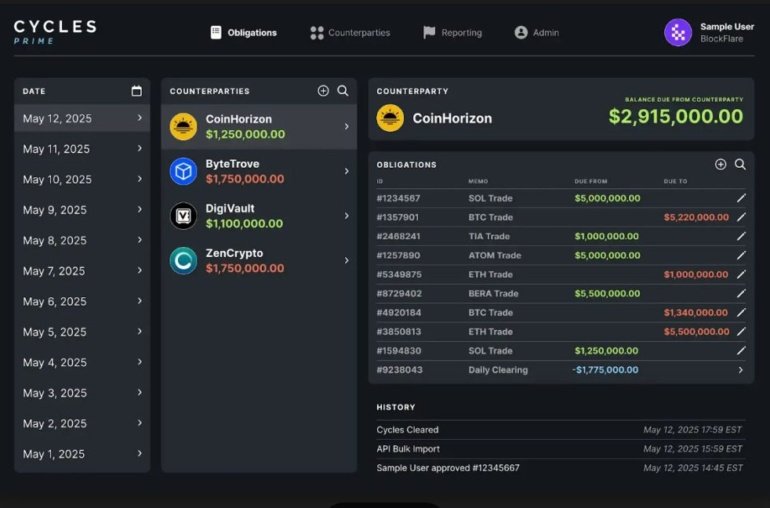
Task: Select ByteTrove $1,750,000.00 amount
Action: click(x=245, y=179)
